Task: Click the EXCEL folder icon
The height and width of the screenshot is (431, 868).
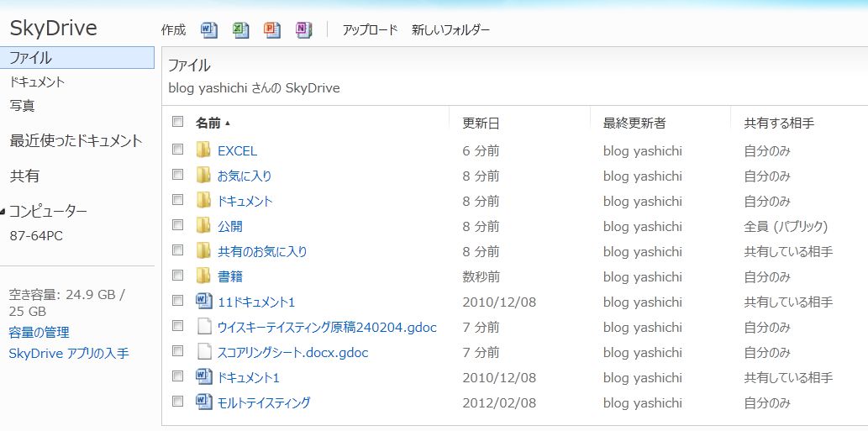Action: coord(203,150)
